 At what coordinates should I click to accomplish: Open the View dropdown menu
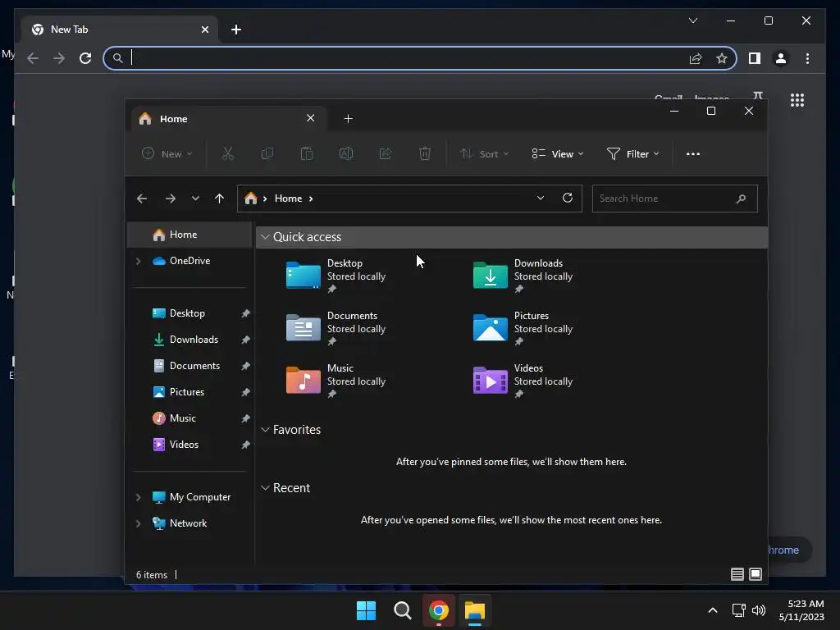[x=558, y=153]
